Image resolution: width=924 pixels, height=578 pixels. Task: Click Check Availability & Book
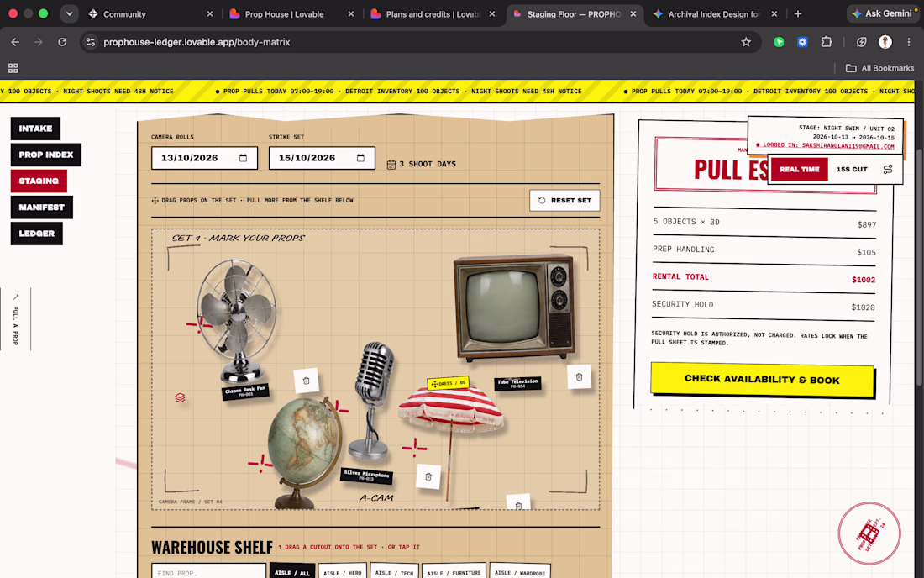click(762, 380)
